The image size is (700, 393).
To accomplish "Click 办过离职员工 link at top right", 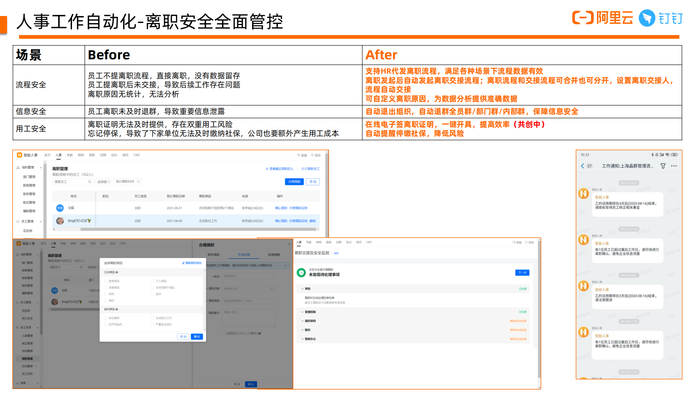I will click(x=310, y=169).
